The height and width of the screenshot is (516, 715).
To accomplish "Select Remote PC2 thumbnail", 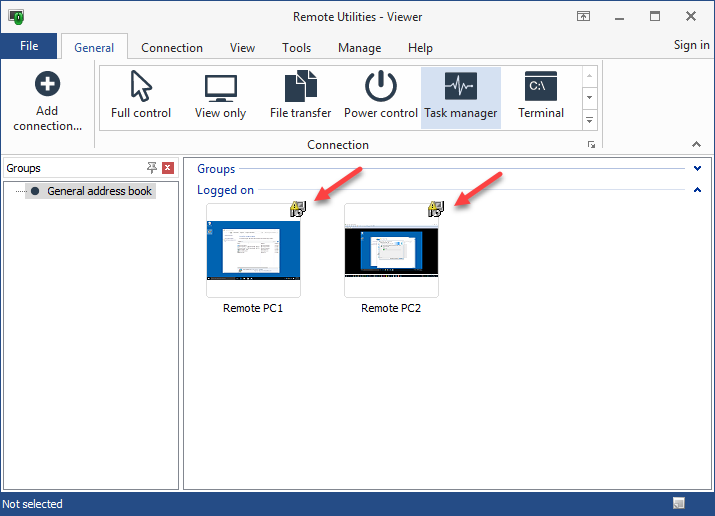I will (x=391, y=250).
